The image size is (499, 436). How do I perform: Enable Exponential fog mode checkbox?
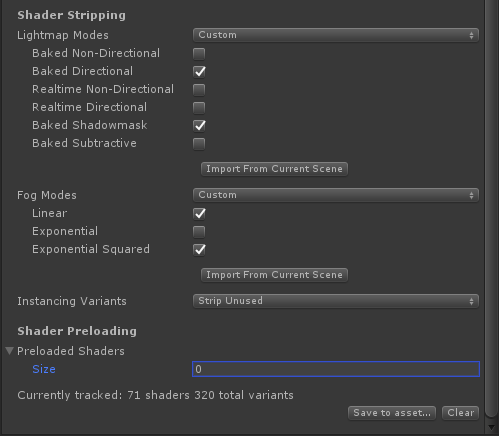[x=199, y=232]
